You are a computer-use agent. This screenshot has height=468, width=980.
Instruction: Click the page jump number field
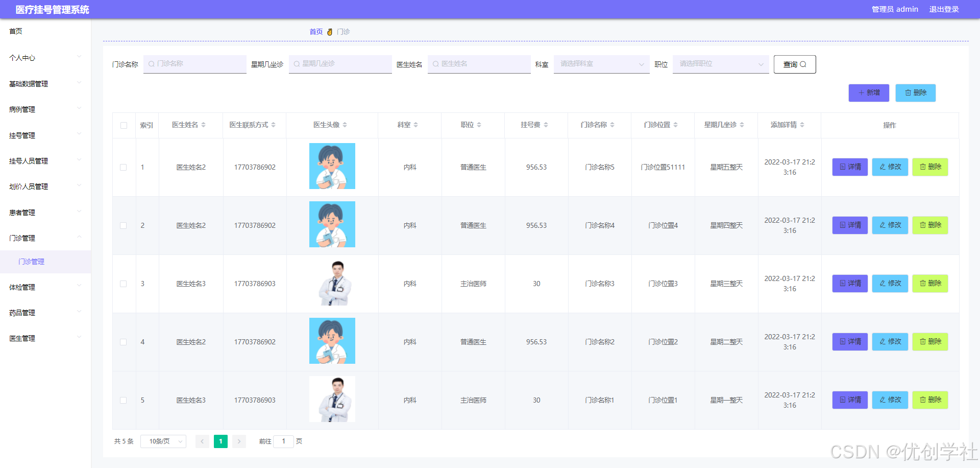tap(284, 441)
